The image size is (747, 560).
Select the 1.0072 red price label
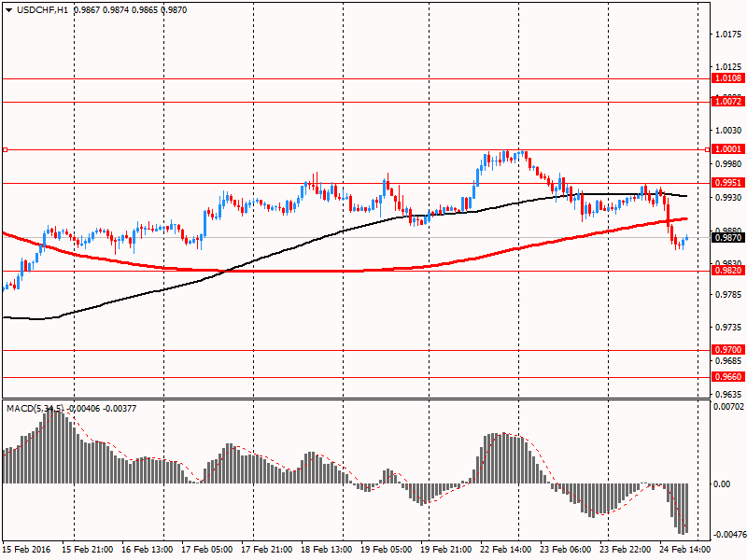click(x=728, y=102)
